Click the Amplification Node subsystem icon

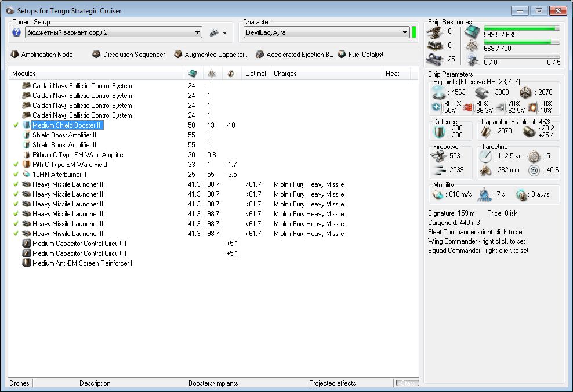pos(14,55)
